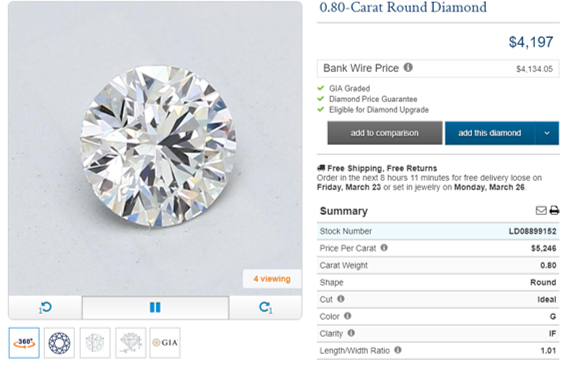This screenshot has width=573, height=373.
Task: Expand add this diamond dropdown arrow
Action: [x=547, y=133]
